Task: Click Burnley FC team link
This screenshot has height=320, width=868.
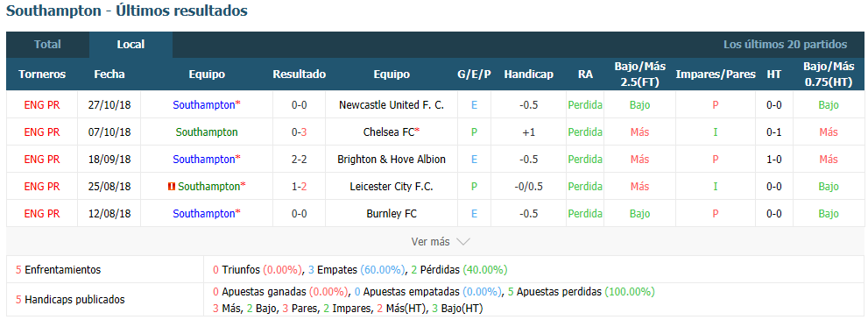Action: pyautogui.click(x=392, y=214)
